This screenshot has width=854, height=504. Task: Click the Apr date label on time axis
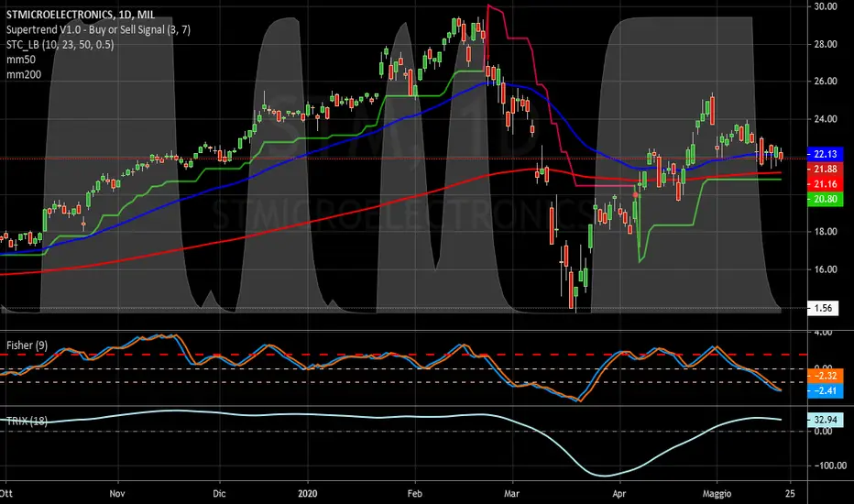click(x=619, y=494)
